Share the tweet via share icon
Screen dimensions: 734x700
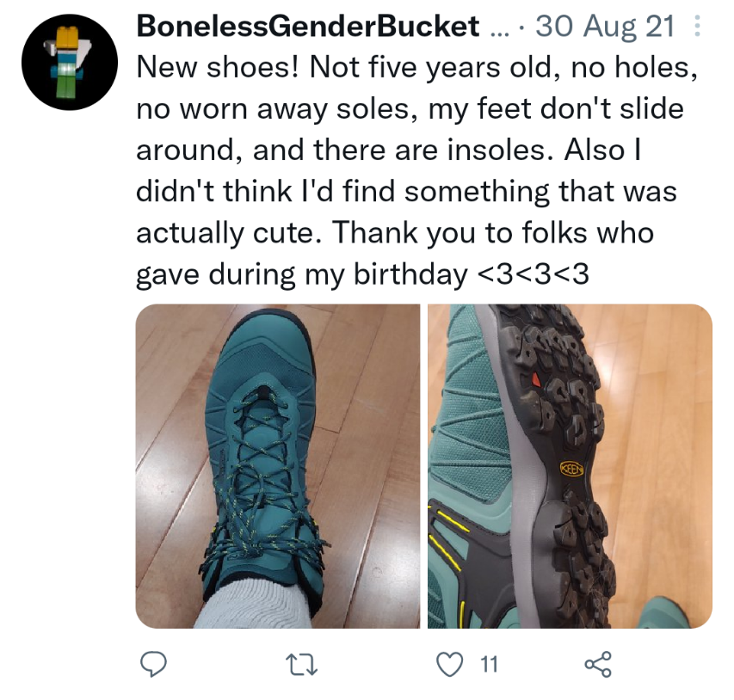(598, 664)
